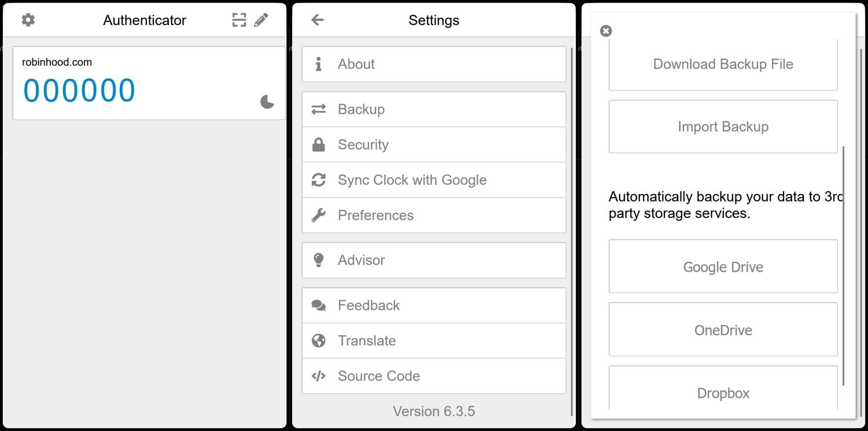The width and height of the screenshot is (868, 431).
Task: Click the lightbulb icon beside Advisor
Action: point(318,260)
